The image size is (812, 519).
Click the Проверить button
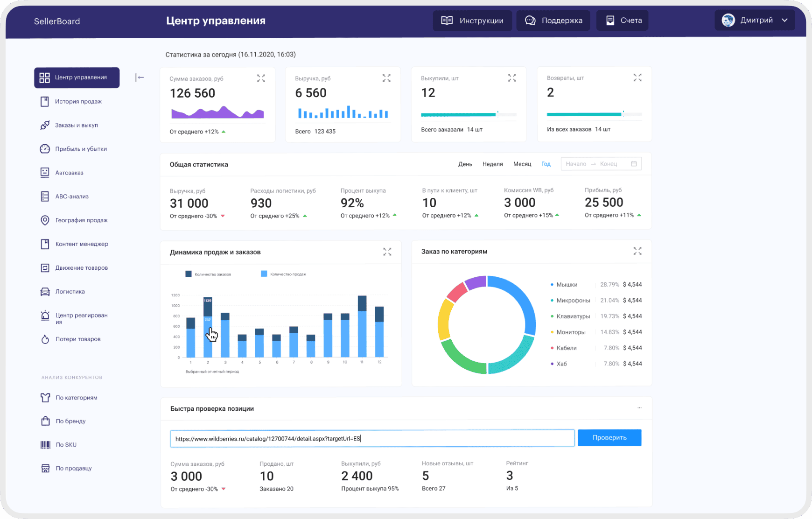coord(609,438)
